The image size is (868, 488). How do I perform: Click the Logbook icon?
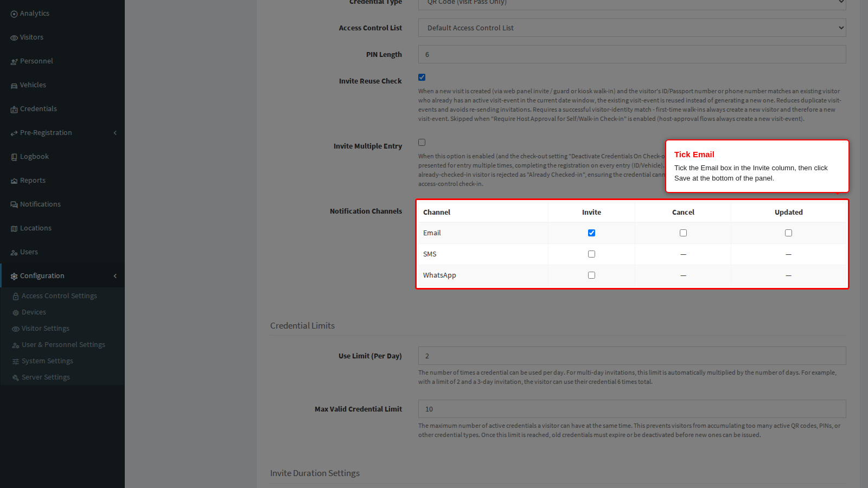tap(14, 157)
